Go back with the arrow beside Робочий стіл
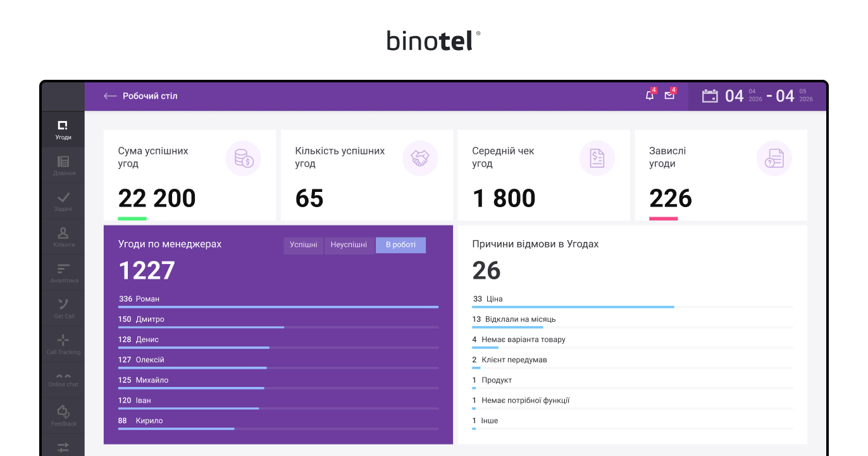868x456 pixels. (x=110, y=96)
